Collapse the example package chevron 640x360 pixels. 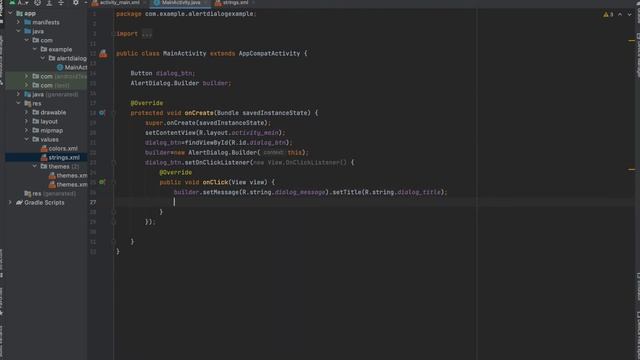[x=35, y=49]
